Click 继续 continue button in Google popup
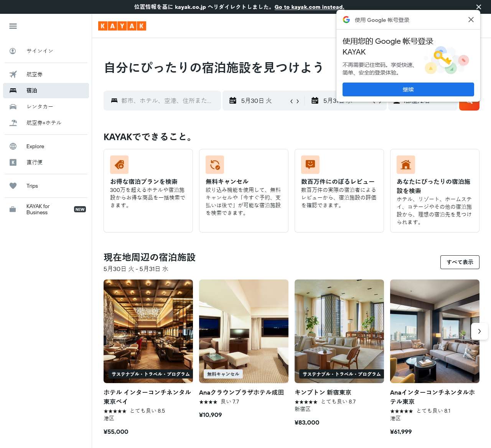491x448 pixels. (408, 89)
